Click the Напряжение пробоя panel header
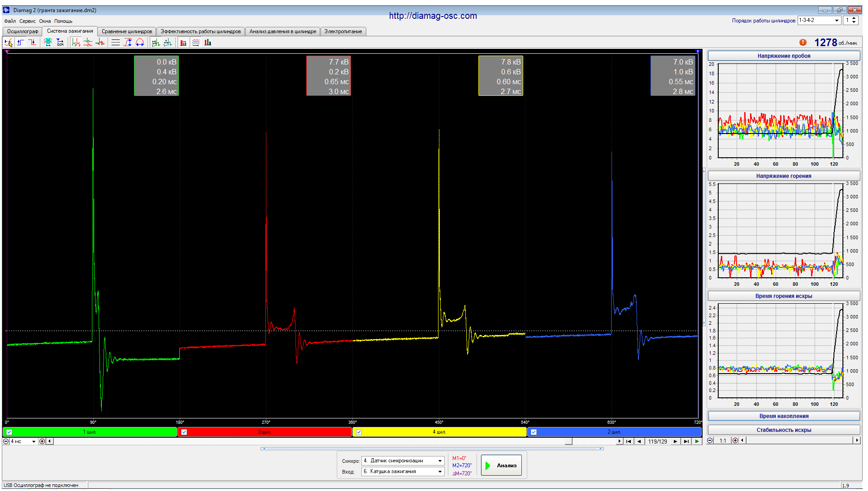The image size is (868, 491). tap(784, 56)
